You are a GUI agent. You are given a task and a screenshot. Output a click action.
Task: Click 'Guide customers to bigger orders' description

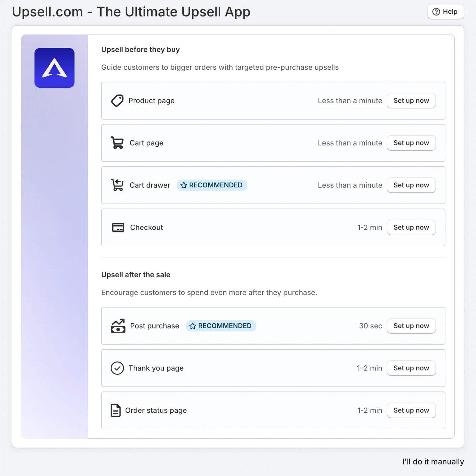pyautogui.click(x=220, y=68)
